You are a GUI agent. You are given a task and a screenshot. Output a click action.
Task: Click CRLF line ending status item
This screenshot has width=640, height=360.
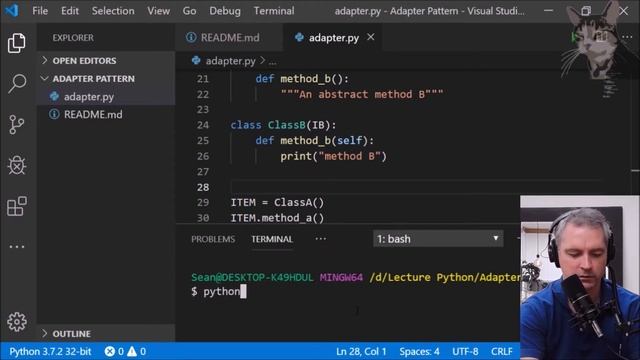point(502,351)
